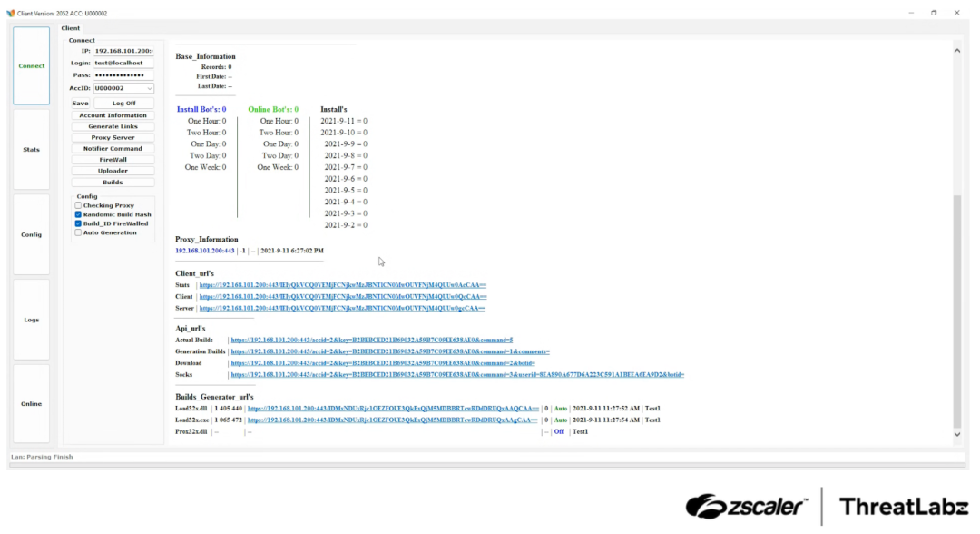Viewport: 980px width, 534px height.
Task: Open the Proxy Server button
Action: point(113,137)
